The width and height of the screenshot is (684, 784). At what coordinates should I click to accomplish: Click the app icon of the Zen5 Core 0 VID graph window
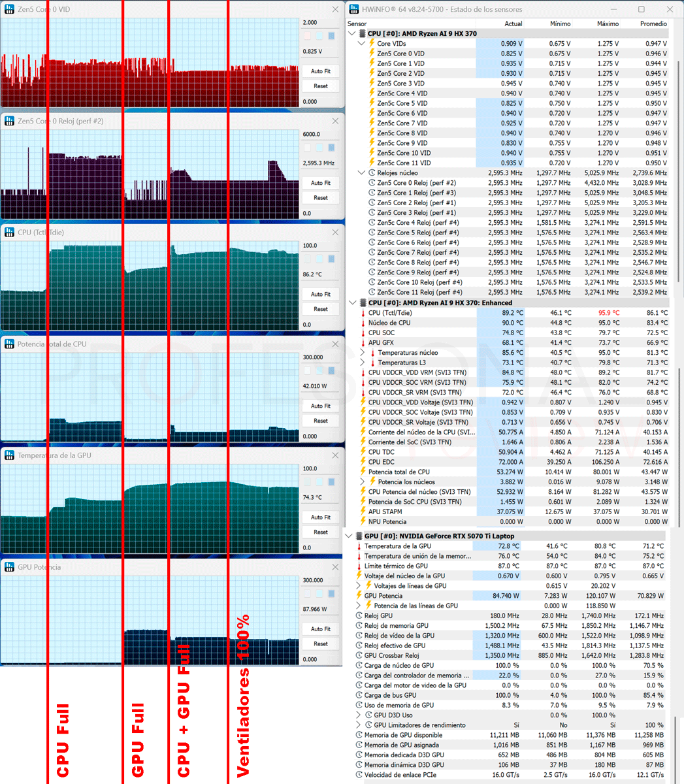tap(9, 9)
